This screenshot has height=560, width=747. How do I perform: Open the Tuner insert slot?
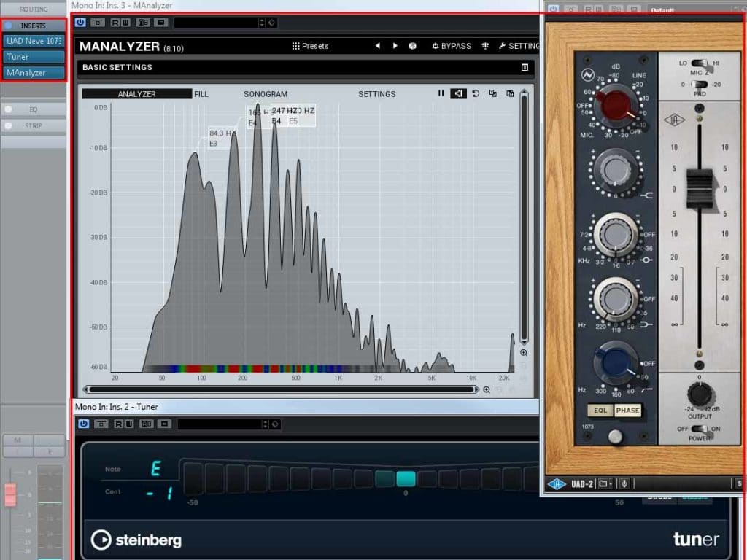(x=34, y=57)
